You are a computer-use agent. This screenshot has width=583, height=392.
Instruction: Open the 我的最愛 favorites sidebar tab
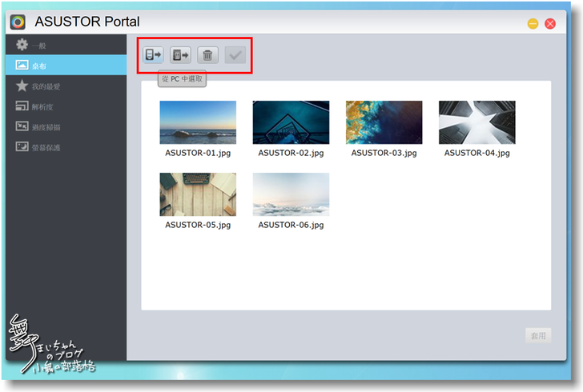[x=66, y=86]
